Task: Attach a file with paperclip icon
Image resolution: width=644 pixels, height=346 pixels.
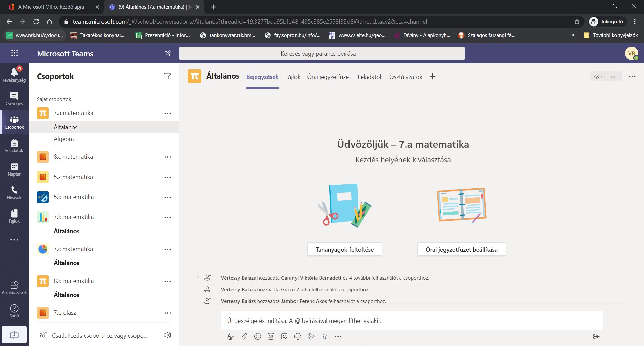Action: [x=244, y=336]
